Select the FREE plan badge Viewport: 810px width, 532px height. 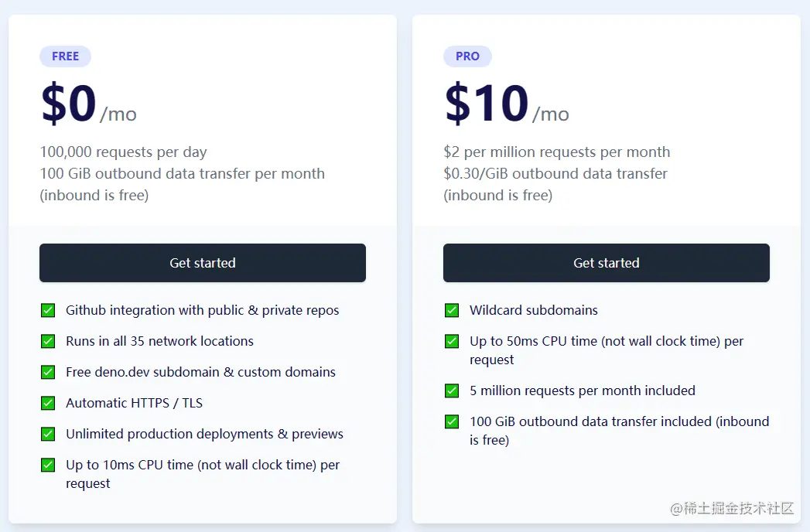point(65,56)
